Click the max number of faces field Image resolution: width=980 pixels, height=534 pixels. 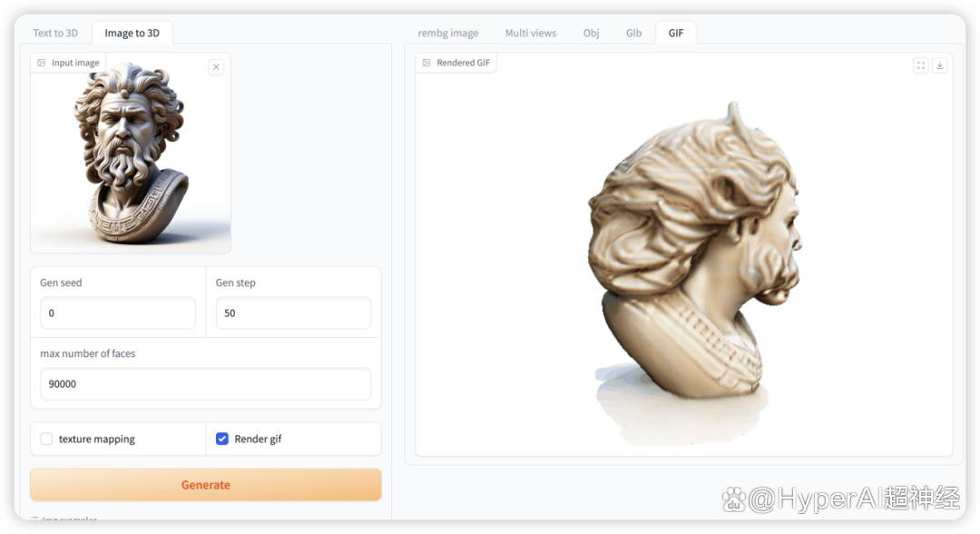(x=206, y=384)
